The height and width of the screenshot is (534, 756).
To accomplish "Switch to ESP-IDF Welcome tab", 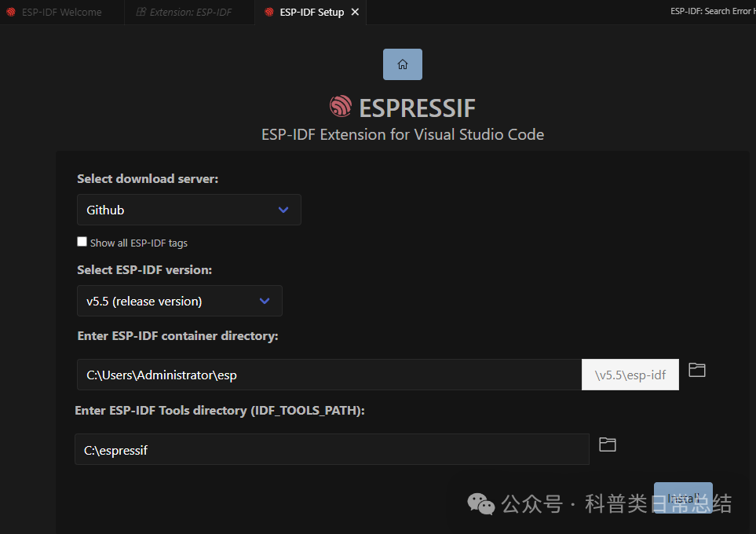I will 62,12.
